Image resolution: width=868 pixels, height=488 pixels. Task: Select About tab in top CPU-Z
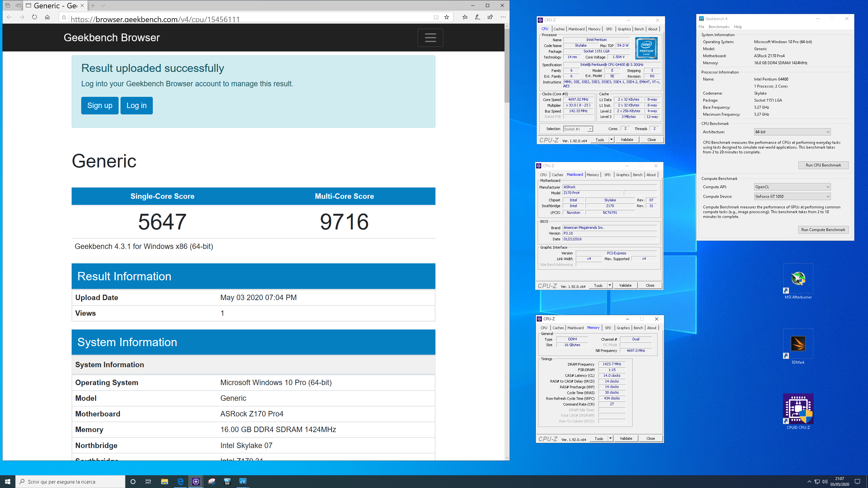click(x=653, y=29)
